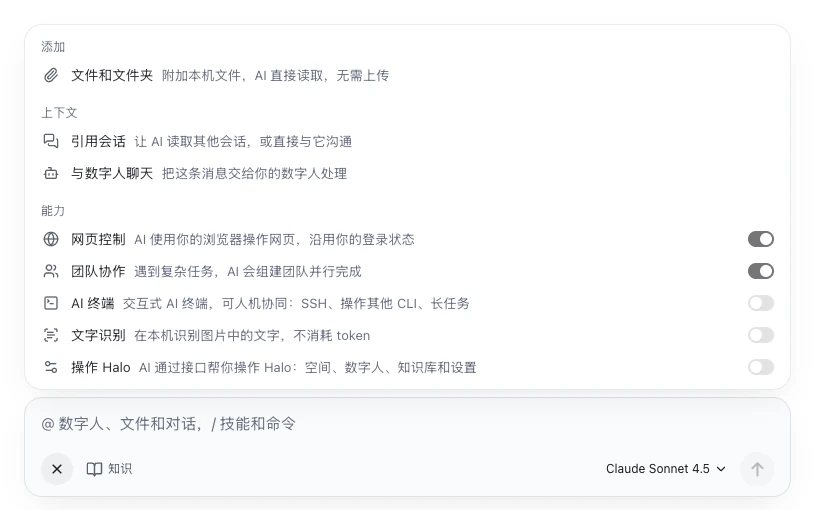Click the globe icon beside 网页控制
Screen dimensions: 815x510
pyautogui.click(x=51, y=239)
